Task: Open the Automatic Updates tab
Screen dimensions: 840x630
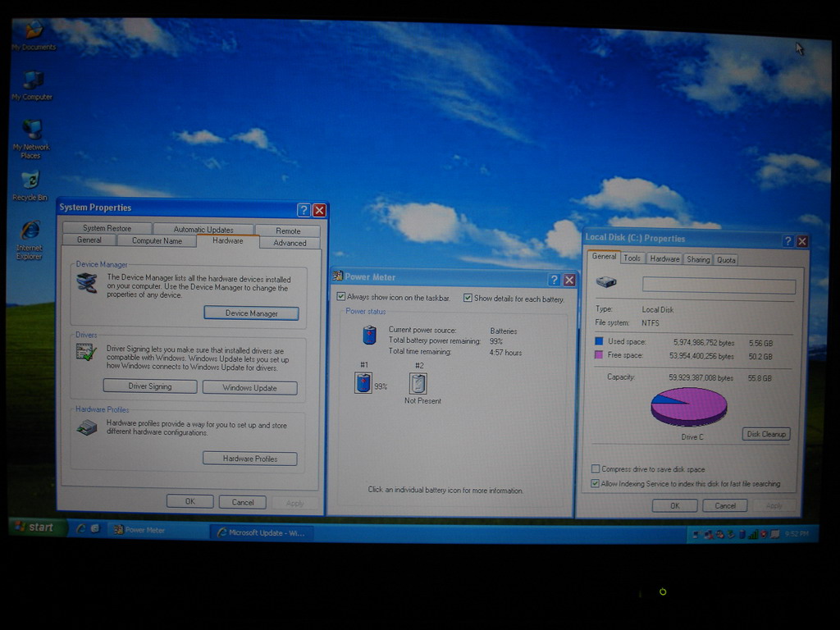Action: [x=203, y=230]
